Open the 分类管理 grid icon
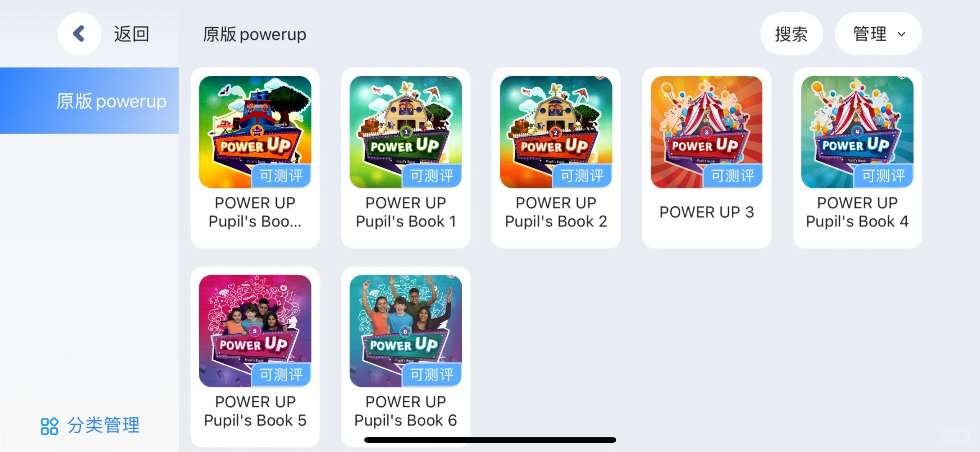Screen dimensions: 980x452 pos(49,426)
